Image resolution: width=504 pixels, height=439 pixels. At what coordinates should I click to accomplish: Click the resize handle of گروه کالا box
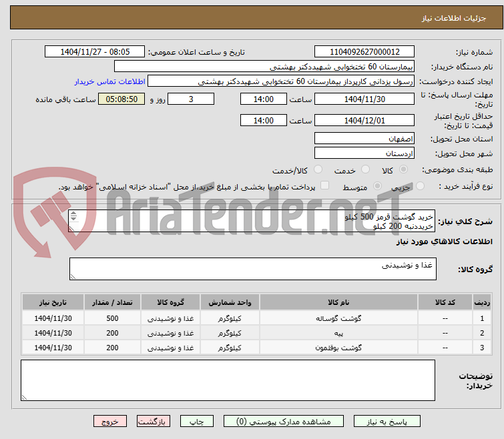(x=73, y=277)
